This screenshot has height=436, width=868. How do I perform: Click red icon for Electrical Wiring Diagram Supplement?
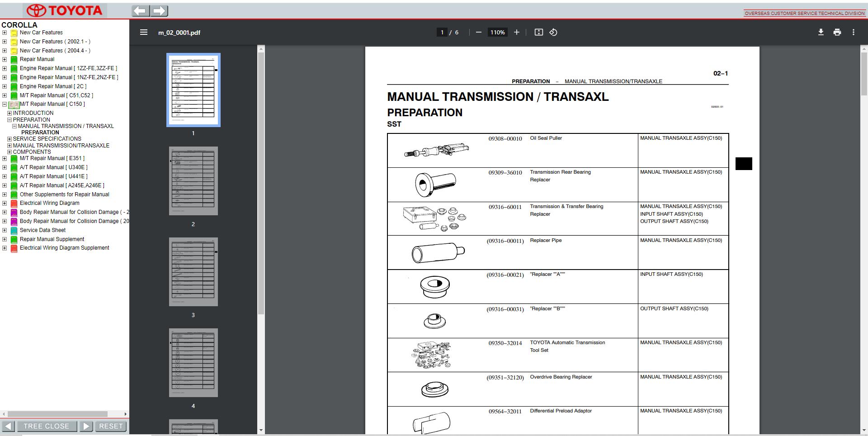14,248
